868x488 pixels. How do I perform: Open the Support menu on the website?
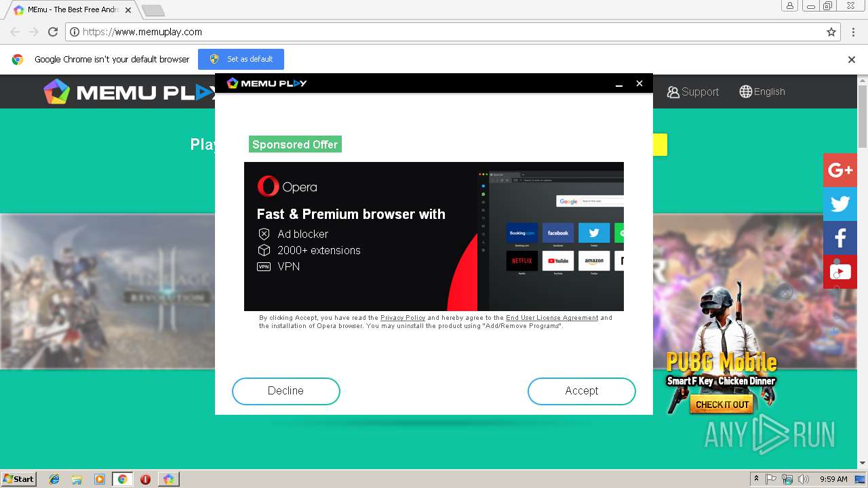pyautogui.click(x=692, y=91)
